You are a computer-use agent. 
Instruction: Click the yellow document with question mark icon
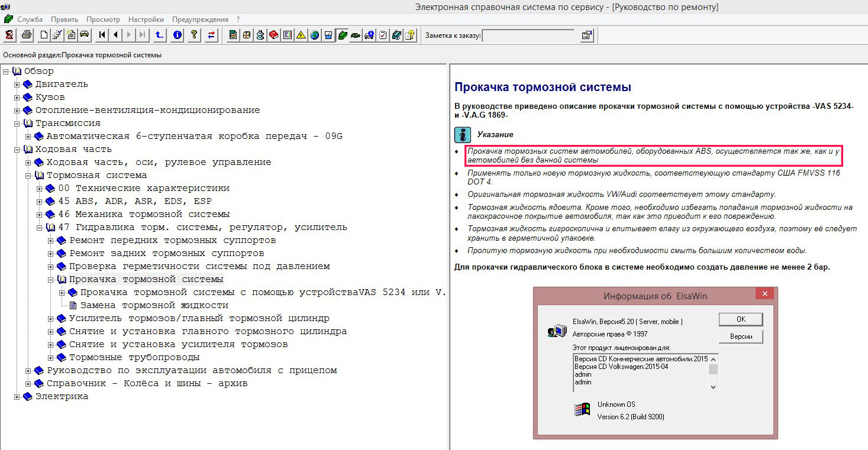tap(409, 35)
